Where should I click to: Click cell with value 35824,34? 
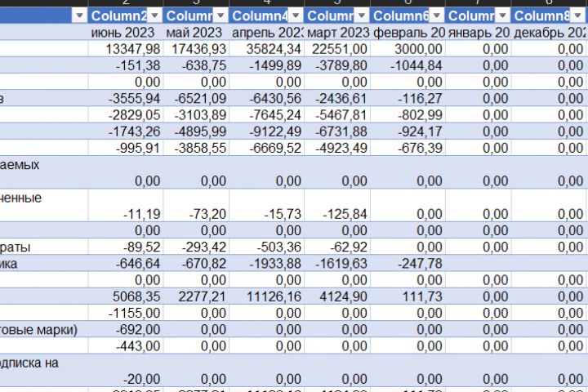coord(266,49)
